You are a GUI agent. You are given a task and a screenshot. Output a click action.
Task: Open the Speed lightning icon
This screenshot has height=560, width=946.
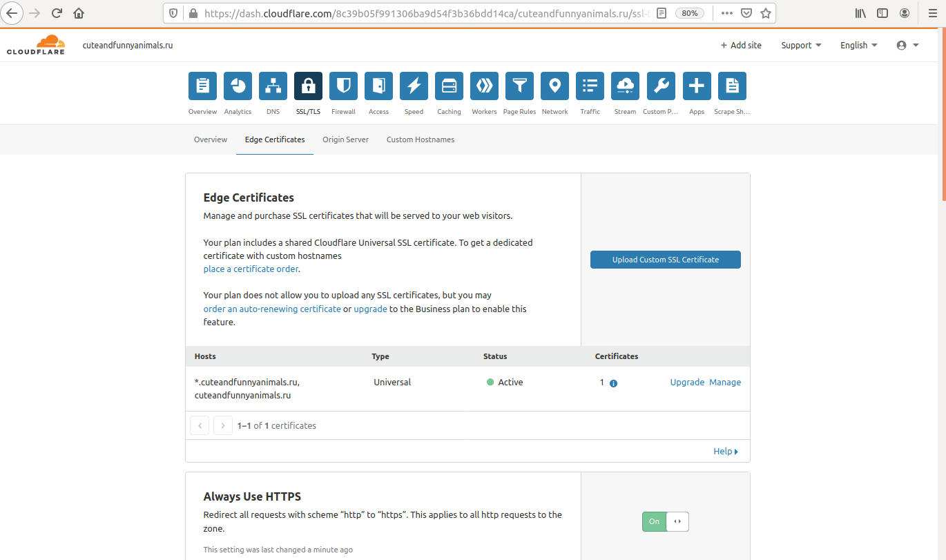(x=414, y=86)
